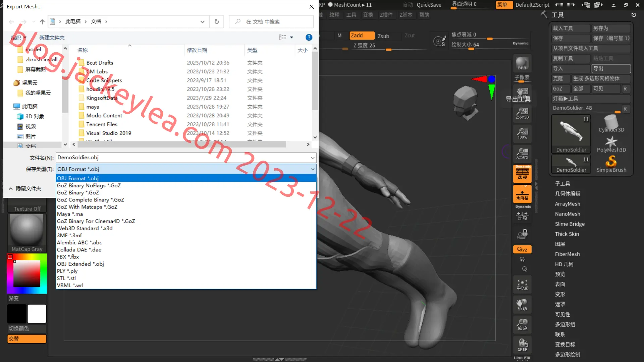Choose STL *.stl format from list
The width and height of the screenshot is (644, 362).
point(66,278)
